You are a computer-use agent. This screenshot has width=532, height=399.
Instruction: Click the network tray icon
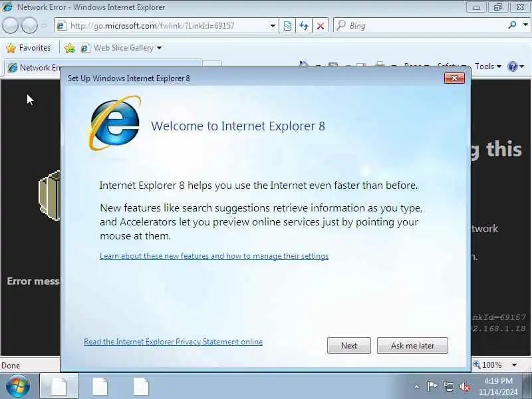(448, 386)
